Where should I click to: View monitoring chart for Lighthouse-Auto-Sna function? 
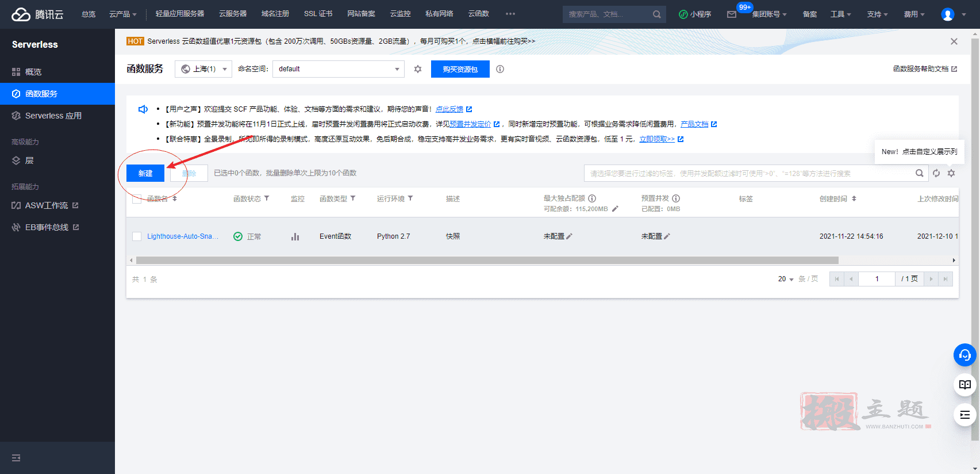tap(295, 236)
